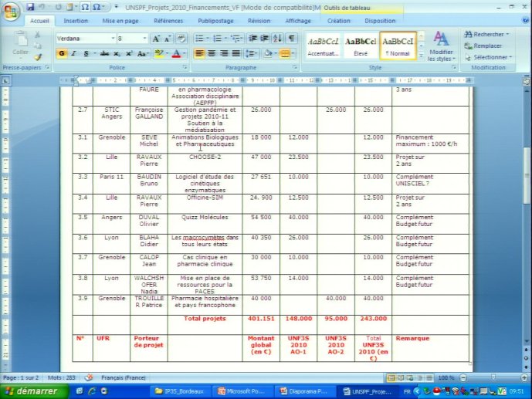Open the font size dropdown
Screen dimensions: 532x399
[x=145, y=39]
